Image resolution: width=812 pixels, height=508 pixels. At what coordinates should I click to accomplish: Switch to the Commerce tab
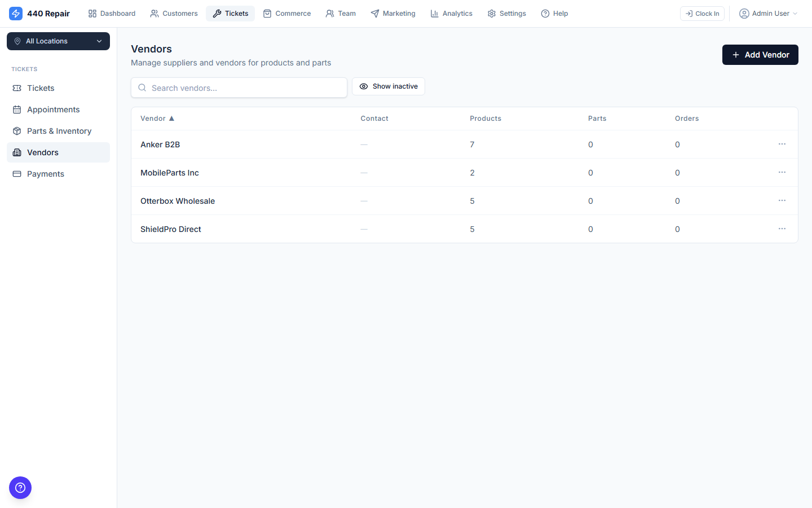point(287,13)
